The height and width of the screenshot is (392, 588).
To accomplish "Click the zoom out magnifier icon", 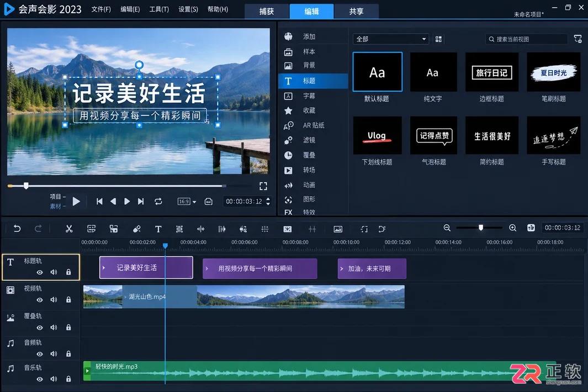I will pos(447,227).
